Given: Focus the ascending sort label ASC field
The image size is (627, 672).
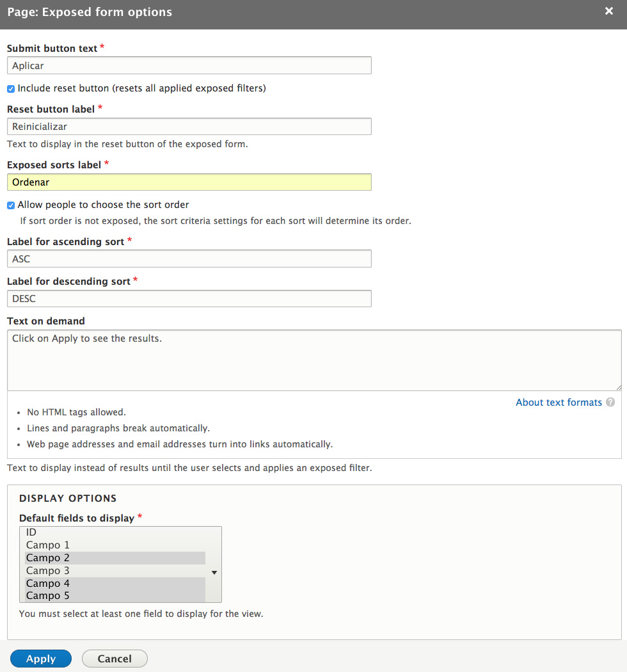Looking at the screenshot, I should pyautogui.click(x=189, y=259).
